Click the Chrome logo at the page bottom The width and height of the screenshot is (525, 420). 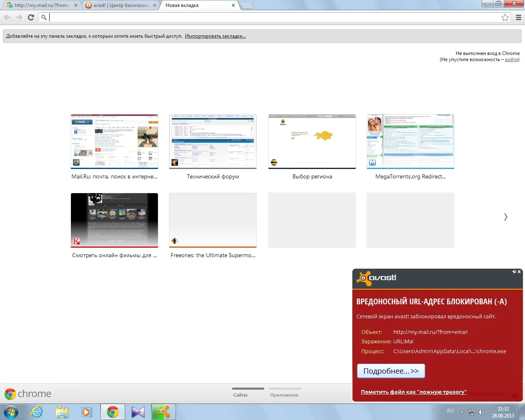click(x=28, y=394)
